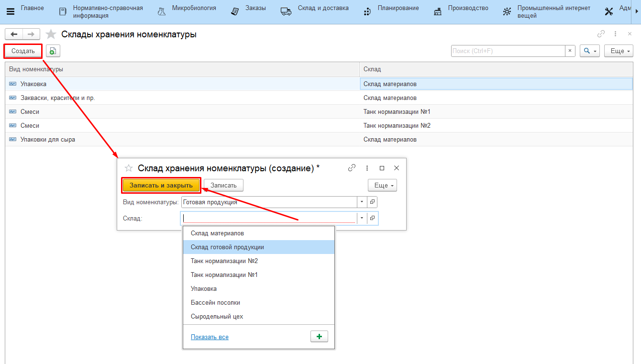Click the back navigation arrow
Viewport: 641px width, 364px height.
click(14, 34)
